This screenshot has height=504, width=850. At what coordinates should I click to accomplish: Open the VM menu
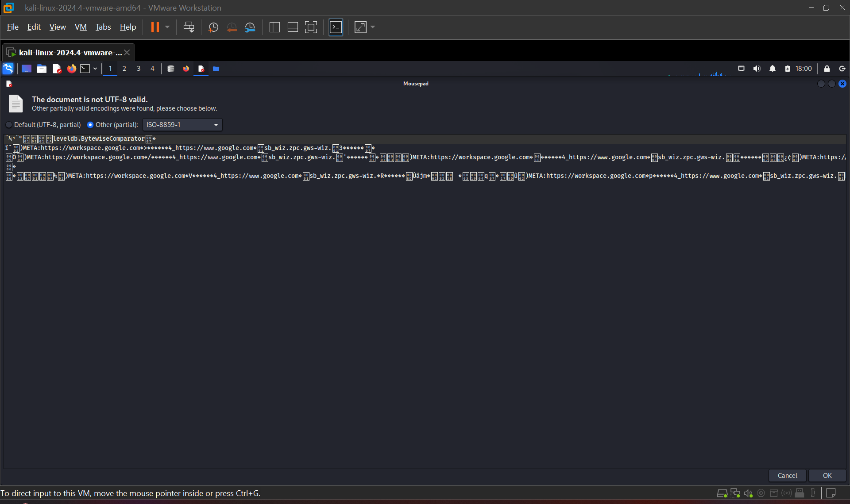81,27
